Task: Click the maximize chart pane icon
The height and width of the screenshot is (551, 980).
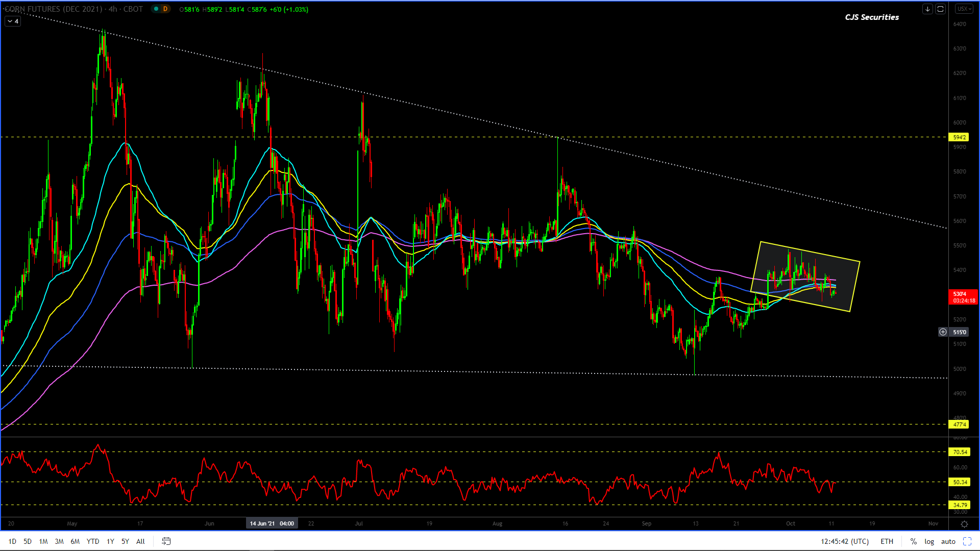Action: click(x=940, y=9)
